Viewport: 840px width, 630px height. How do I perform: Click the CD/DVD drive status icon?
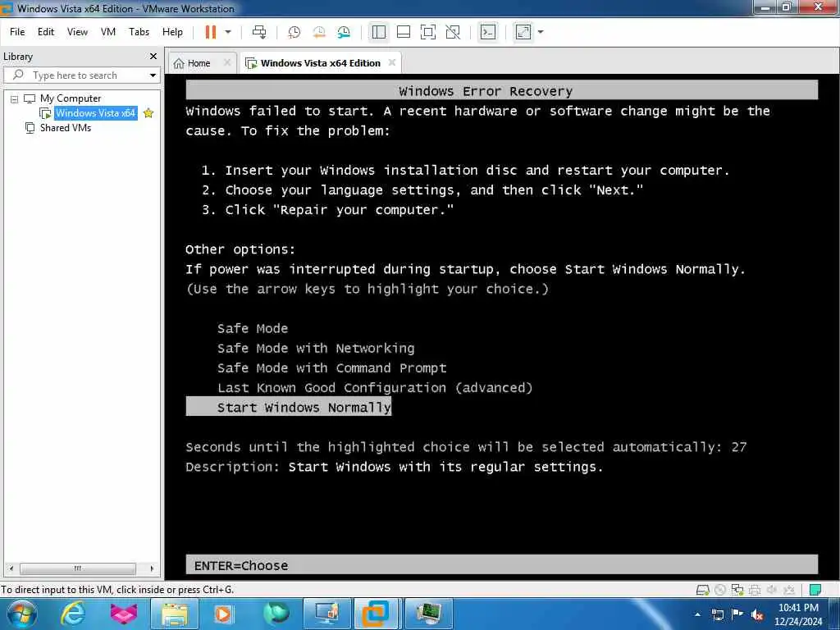point(720,590)
